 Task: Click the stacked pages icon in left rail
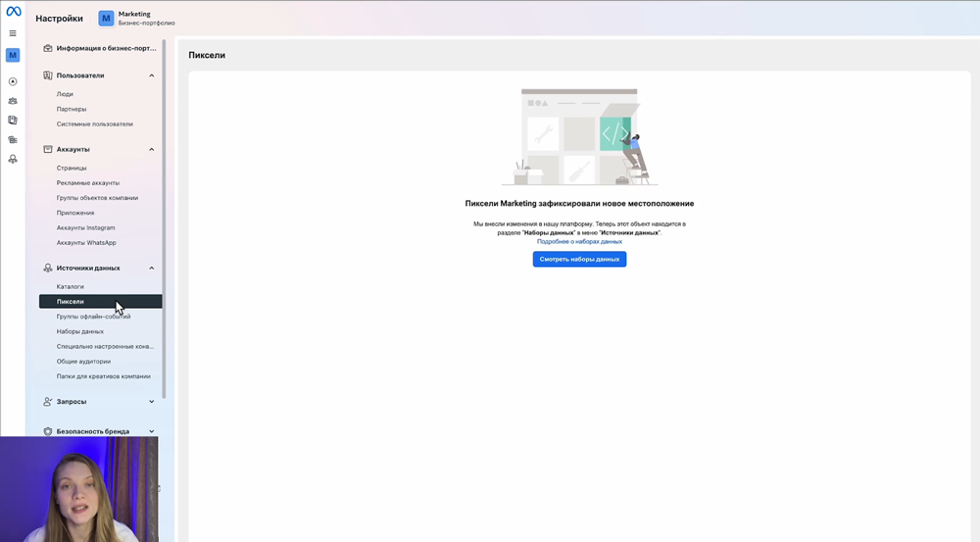click(x=13, y=120)
